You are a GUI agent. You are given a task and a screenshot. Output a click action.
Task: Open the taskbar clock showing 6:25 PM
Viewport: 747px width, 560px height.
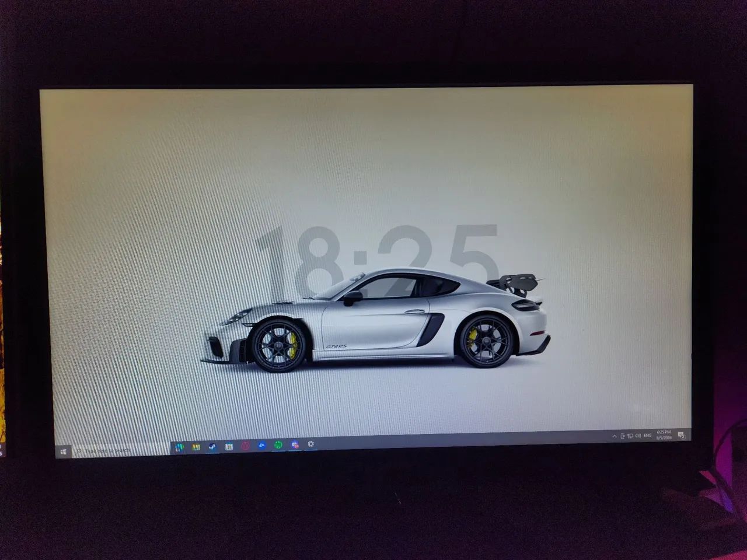664,435
